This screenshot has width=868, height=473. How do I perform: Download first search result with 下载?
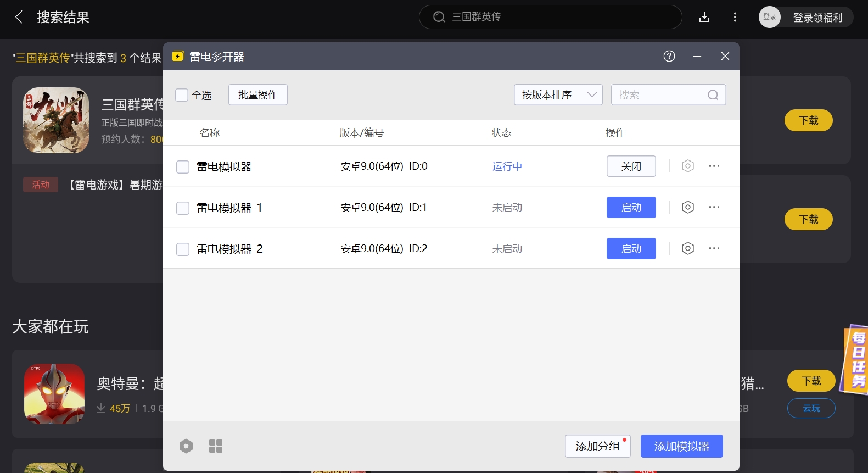click(x=809, y=120)
